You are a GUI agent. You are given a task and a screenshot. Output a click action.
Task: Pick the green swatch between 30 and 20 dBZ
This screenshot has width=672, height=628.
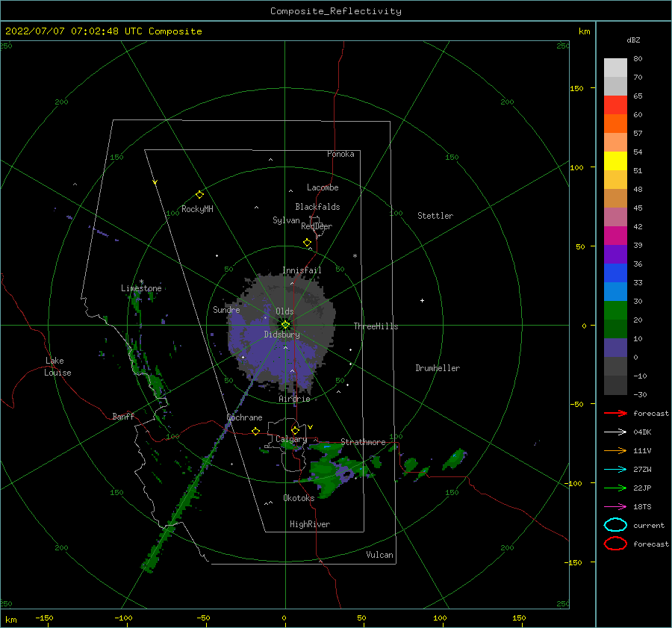tap(615, 311)
